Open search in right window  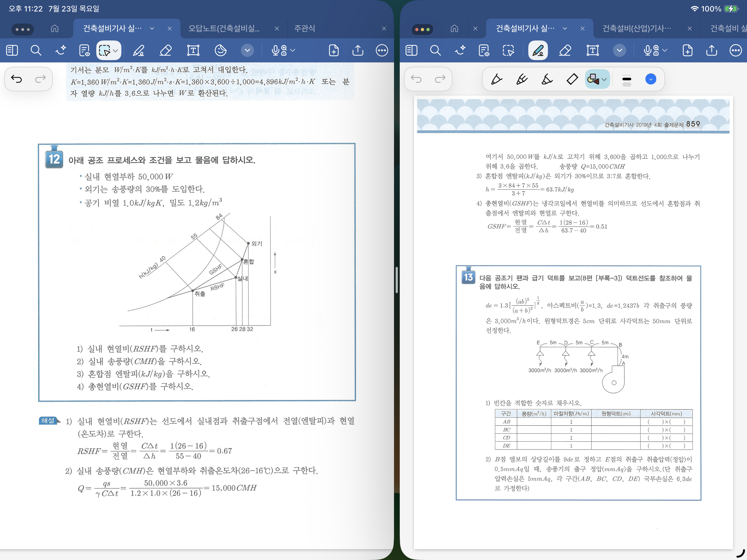(x=435, y=50)
